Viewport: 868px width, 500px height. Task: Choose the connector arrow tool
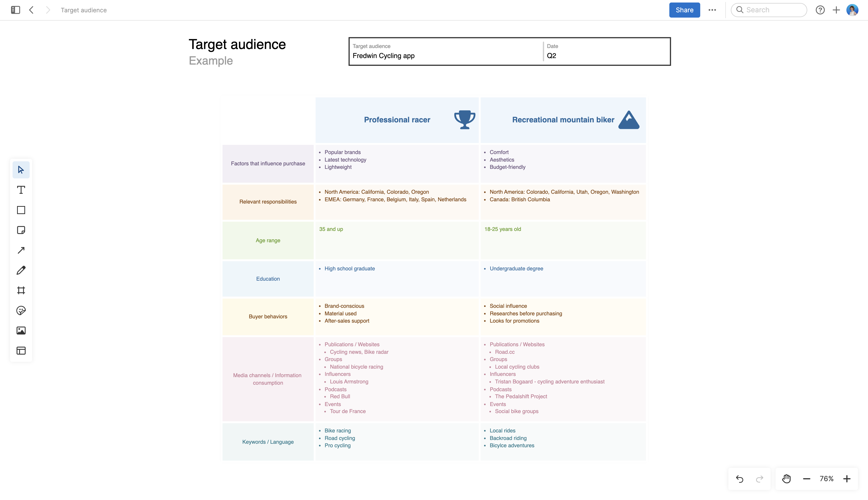(21, 250)
